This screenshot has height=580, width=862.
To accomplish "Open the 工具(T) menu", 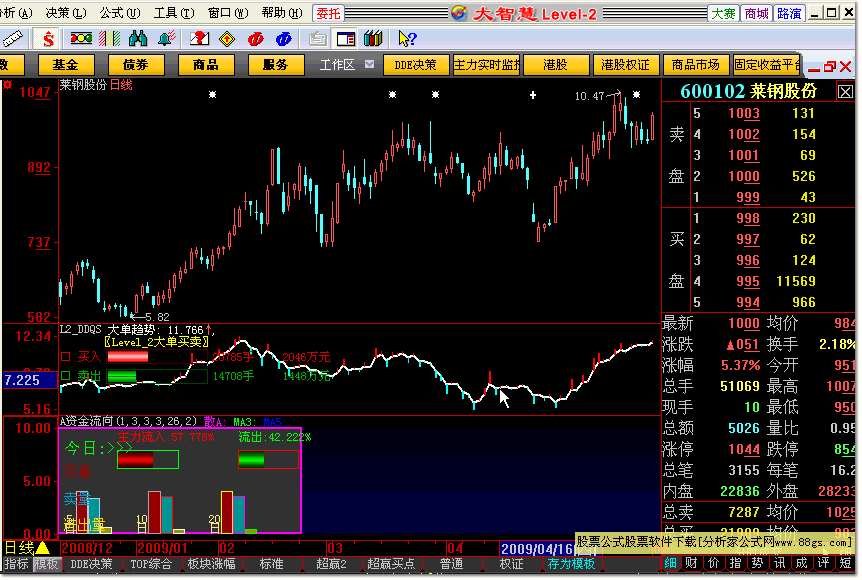I will 174,13.
